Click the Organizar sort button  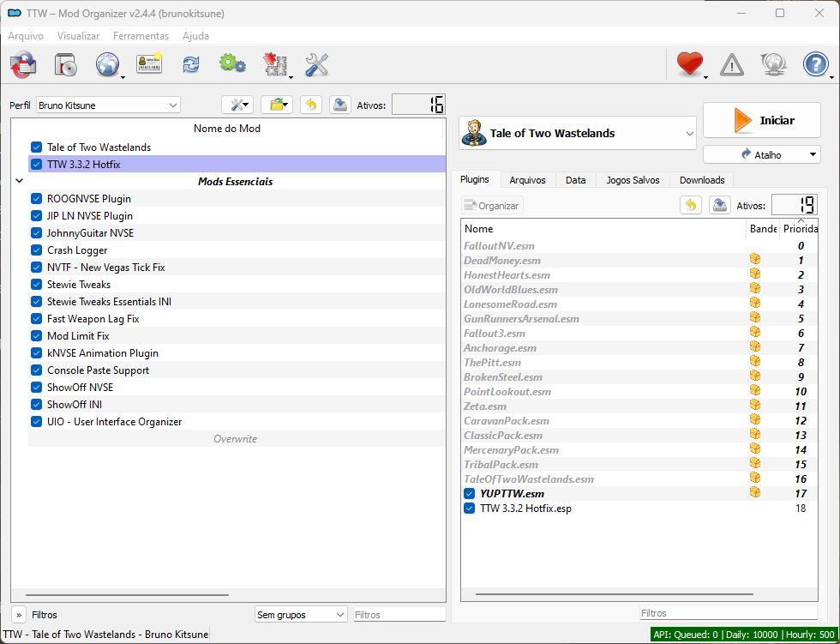[x=492, y=206]
